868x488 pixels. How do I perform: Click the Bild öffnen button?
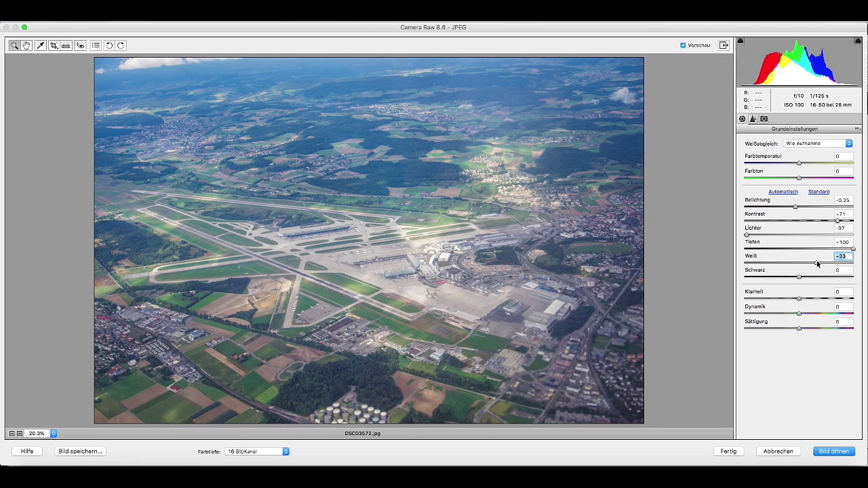[833, 451]
